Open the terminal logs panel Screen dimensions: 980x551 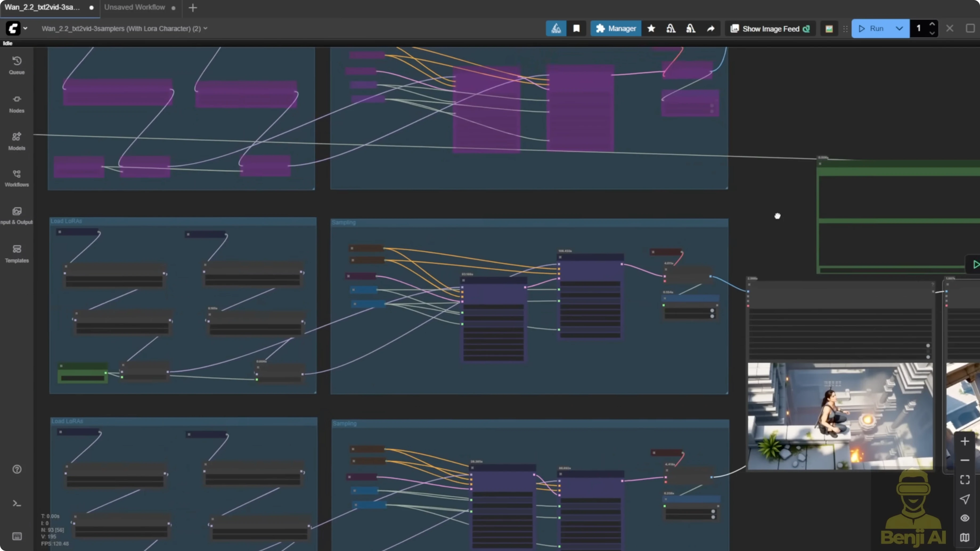pyautogui.click(x=17, y=503)
